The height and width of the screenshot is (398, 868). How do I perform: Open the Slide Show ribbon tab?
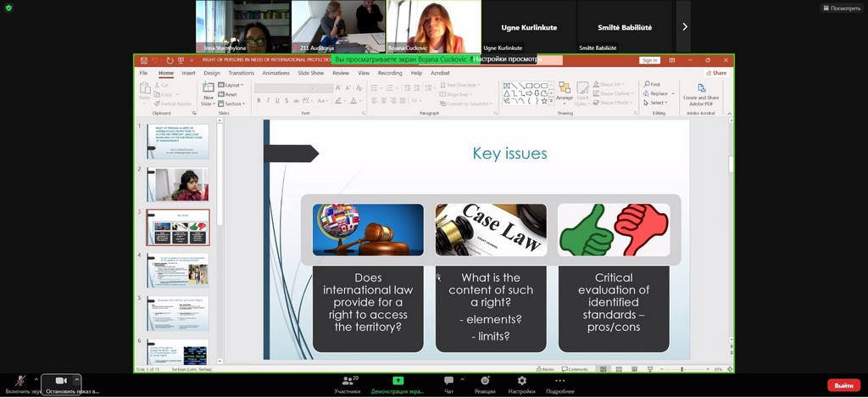(310, 73)
